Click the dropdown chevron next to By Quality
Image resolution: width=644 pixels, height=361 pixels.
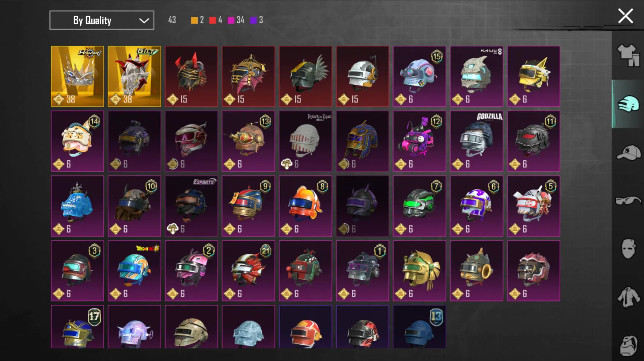144,20
